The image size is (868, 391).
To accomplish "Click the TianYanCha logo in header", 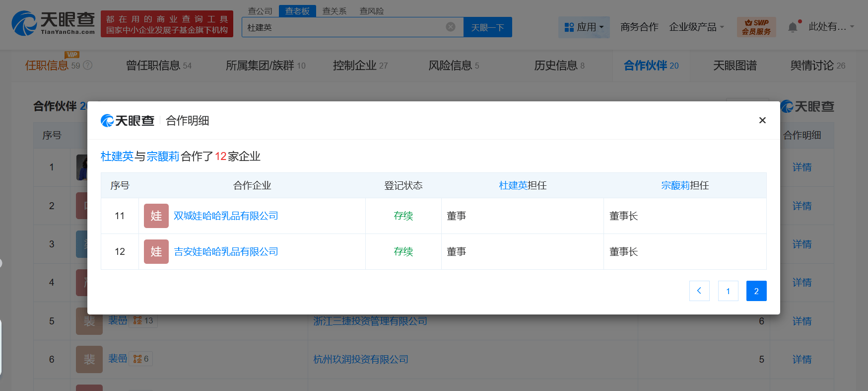I will (53, 23).
